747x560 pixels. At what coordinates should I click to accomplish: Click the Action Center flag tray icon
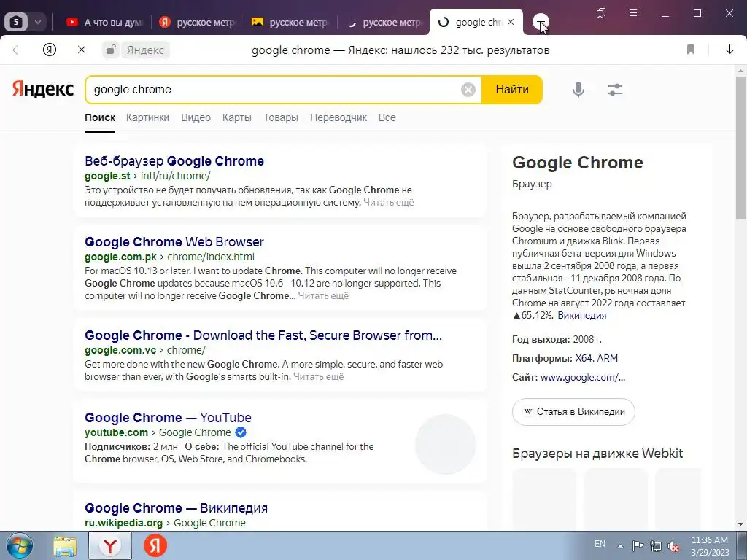(x=638, y=546)
